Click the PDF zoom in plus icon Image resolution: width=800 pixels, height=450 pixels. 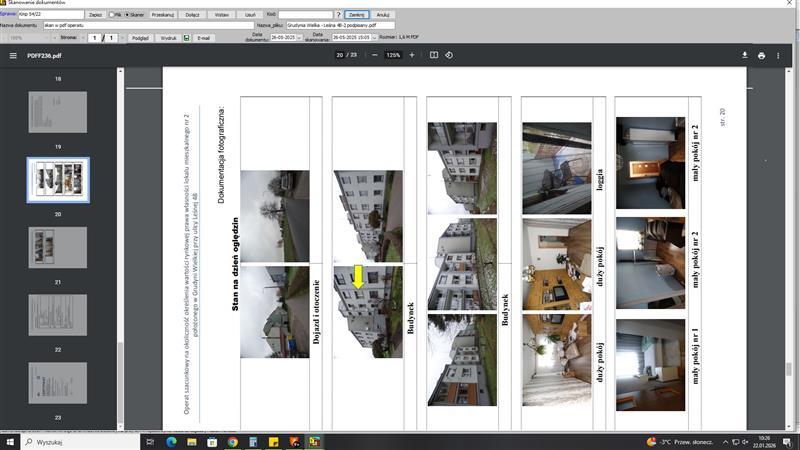click(x=412, y=55)
